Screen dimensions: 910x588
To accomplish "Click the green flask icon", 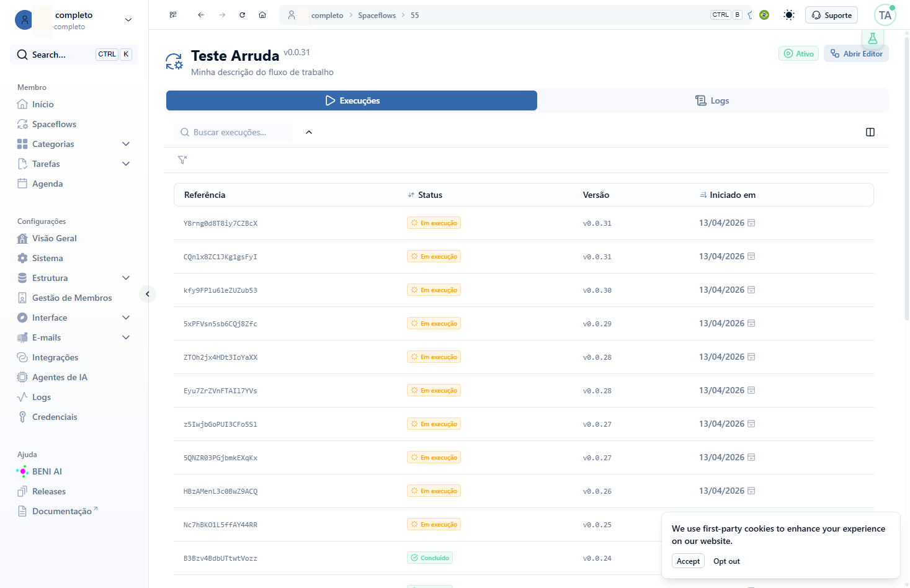I will coord(873,38).
